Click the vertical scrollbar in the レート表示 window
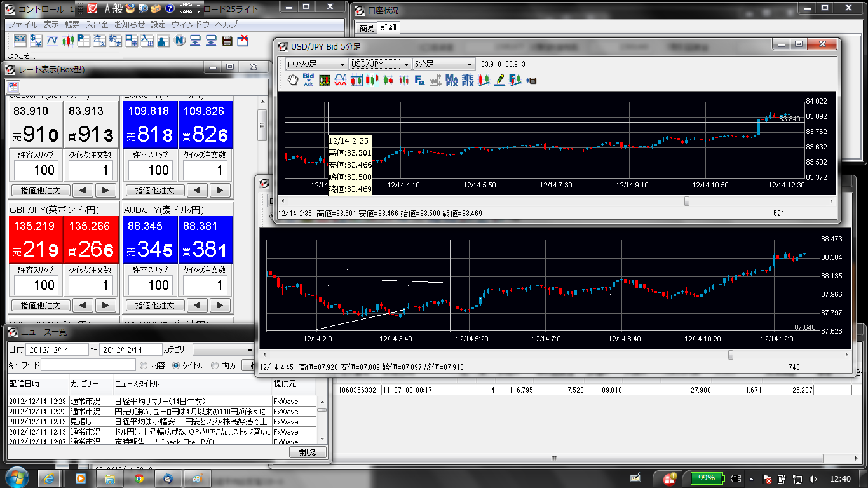This screenshot has height=488, width=868. pyautogui.click(x=261, y=125)
